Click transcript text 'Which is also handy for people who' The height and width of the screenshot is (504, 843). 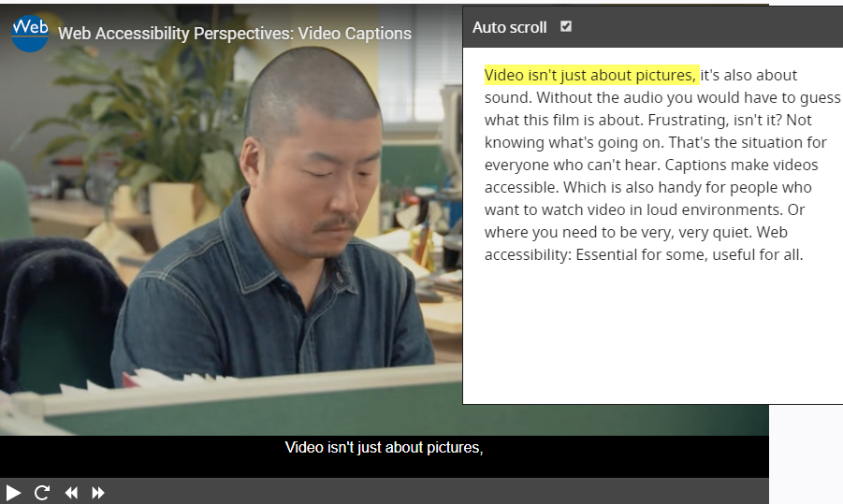coord(688,188)
